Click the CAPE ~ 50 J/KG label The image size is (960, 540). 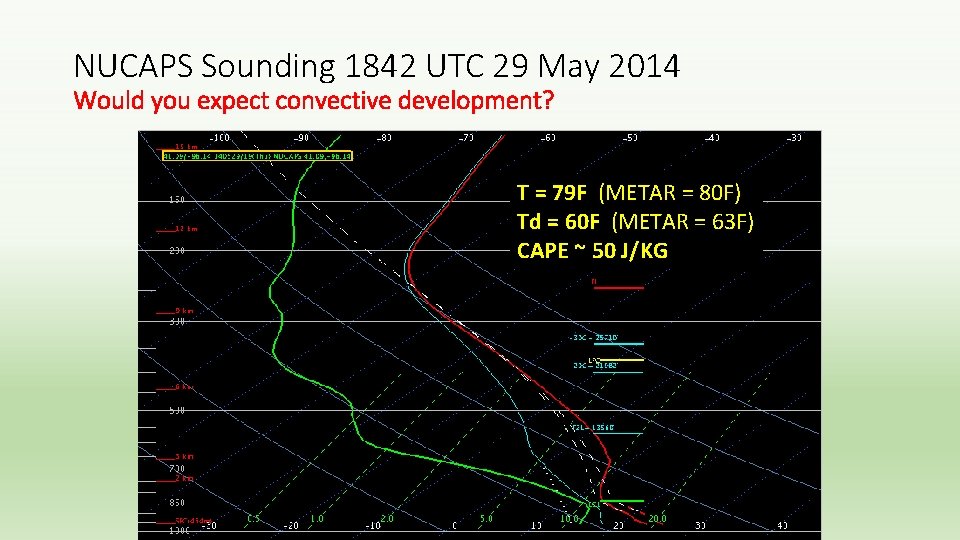(592, 250)
